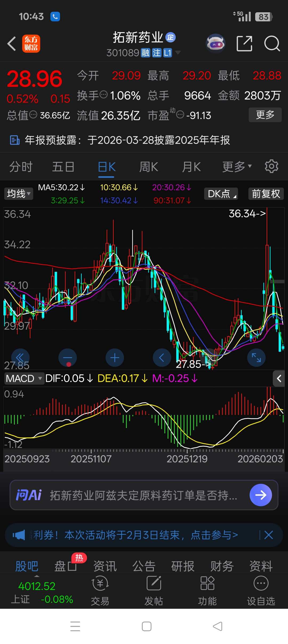This screenshot has height=644, width=288.
Task: Open the MACD indicator dropdown
Action: click(x=24, y=378)
